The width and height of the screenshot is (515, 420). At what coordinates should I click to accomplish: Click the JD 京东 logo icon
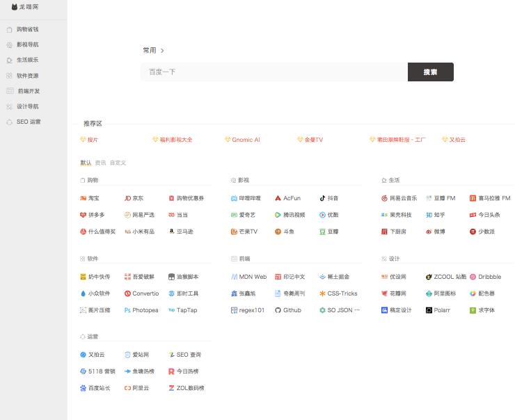coord(127,198)
